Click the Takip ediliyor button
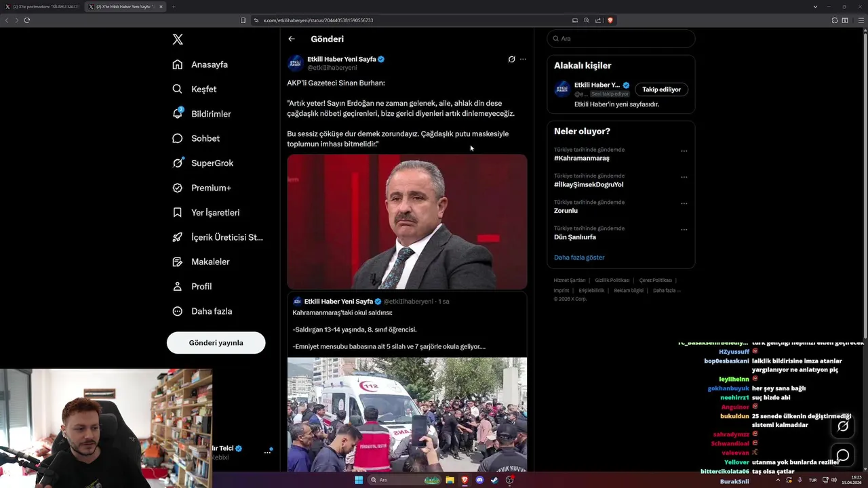The image size is (868, 488). [x=661, y=89]
